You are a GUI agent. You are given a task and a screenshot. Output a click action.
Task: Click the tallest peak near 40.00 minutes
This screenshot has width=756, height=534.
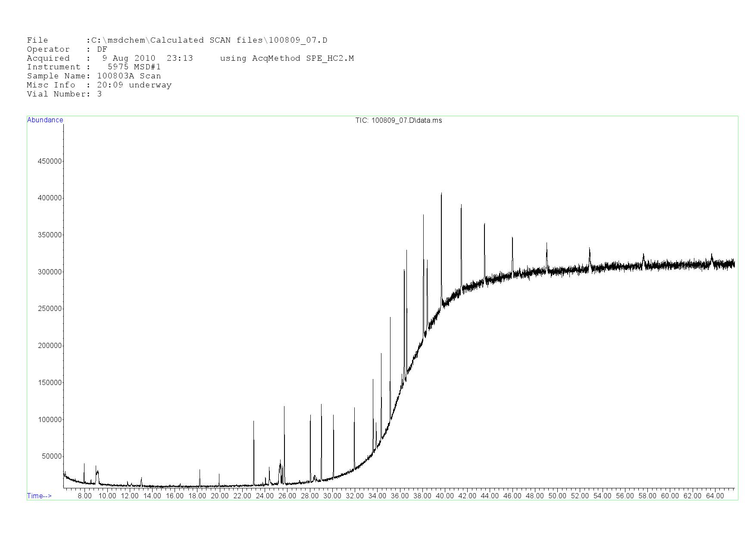pyautogui.click(x=441, y=195)
